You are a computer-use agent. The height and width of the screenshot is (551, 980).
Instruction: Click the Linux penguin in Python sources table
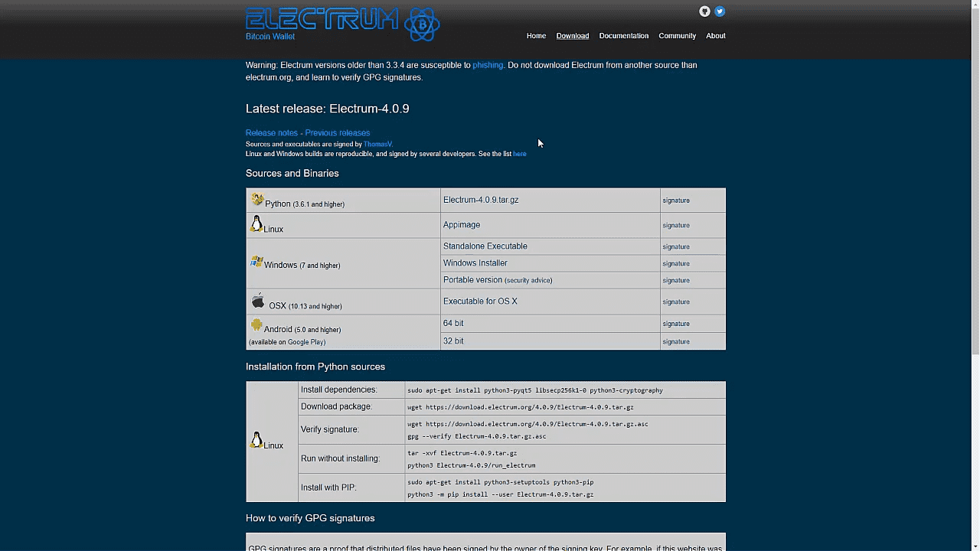coord(256,440)
